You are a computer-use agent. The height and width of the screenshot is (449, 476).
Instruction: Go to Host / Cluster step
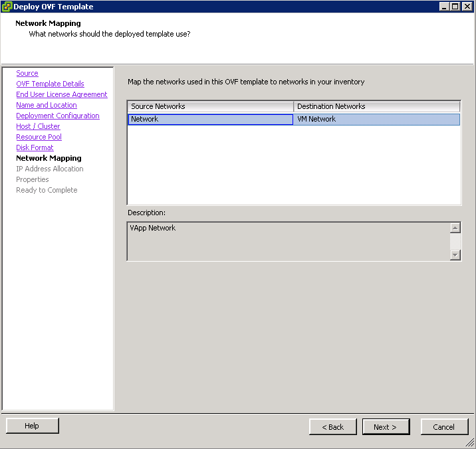click(x=38, y=126)
